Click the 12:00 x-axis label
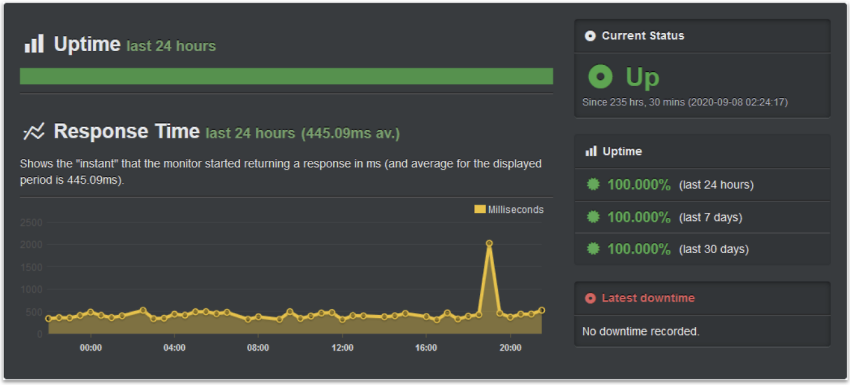The image size is (850, 385). click(x=342, y=348)
